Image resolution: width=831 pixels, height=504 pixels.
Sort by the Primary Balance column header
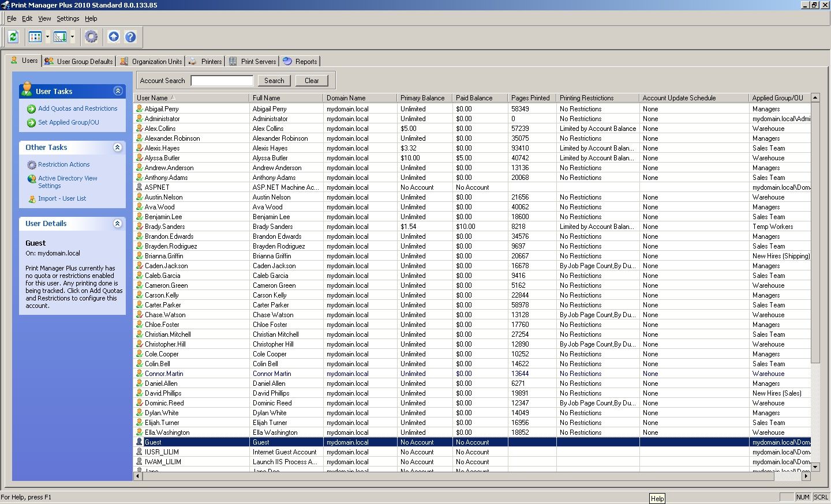point(425,98)
